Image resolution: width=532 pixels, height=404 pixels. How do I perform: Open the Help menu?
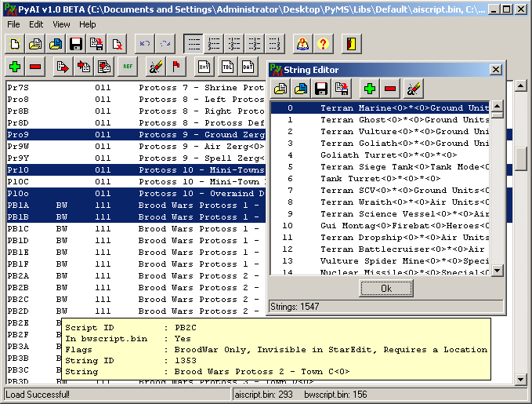click(88, 24)
